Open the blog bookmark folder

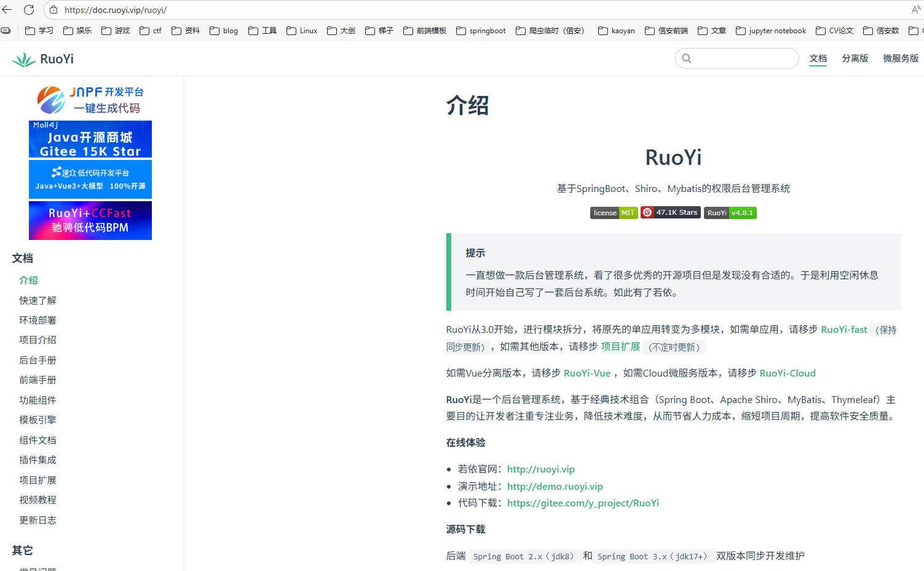click(224, 31)
